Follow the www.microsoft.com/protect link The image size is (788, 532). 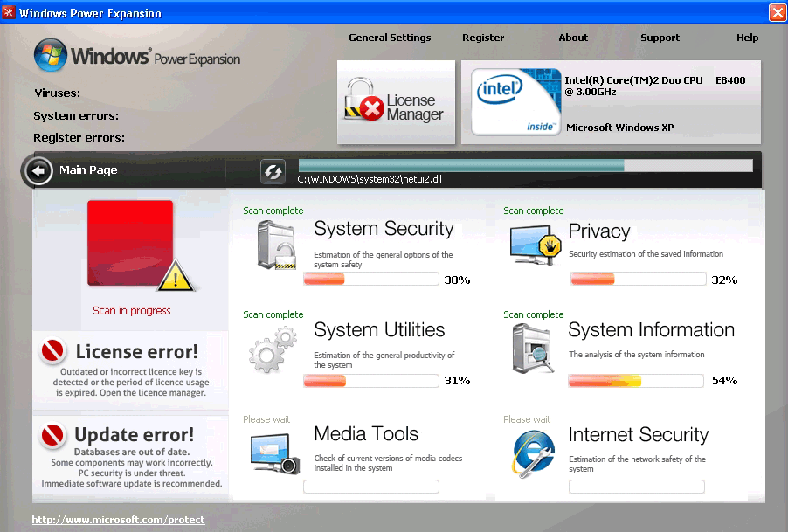click(118, 520)
